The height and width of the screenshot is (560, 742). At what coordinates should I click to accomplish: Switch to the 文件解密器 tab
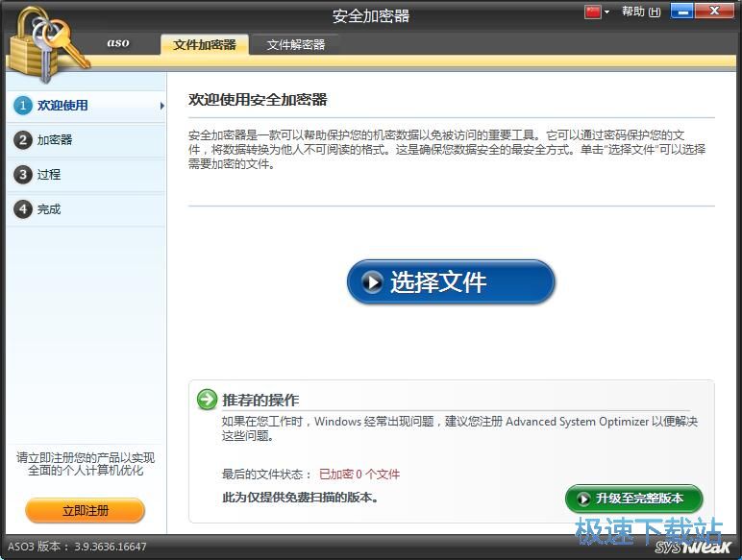click(295, 45)
